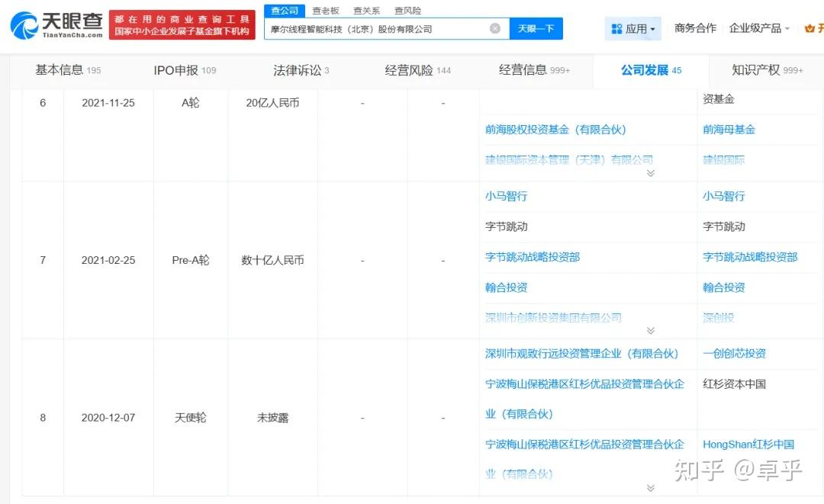The image size is (824, 504).
Task: Click the orange icon beside 企业级产品
Action: point(811,27)
